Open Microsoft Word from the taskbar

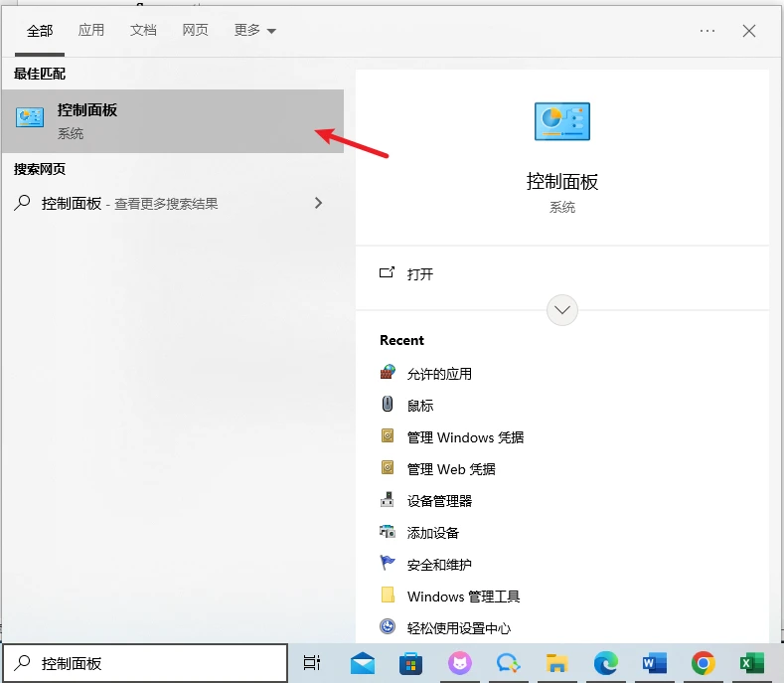[x=655, y=663]
